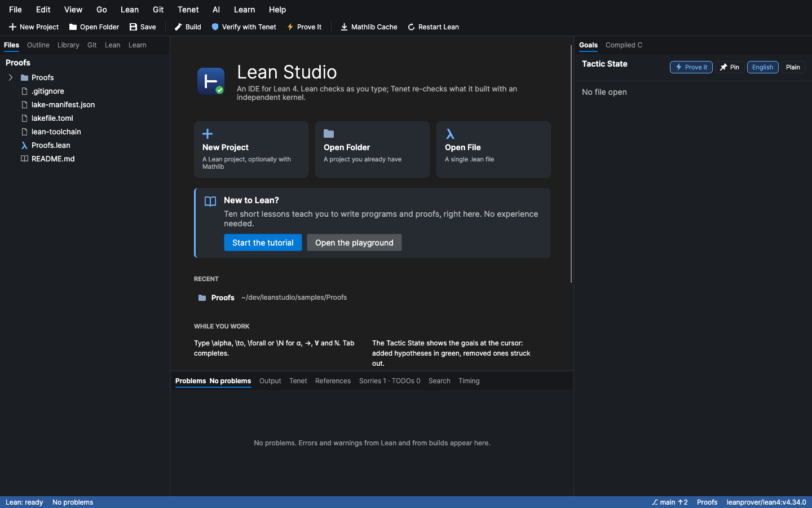Image resolution: width=812 pixels, height=508 pixels.
Task: Click the Lean Studio logo icon
Action: click(x=211, y=81)
